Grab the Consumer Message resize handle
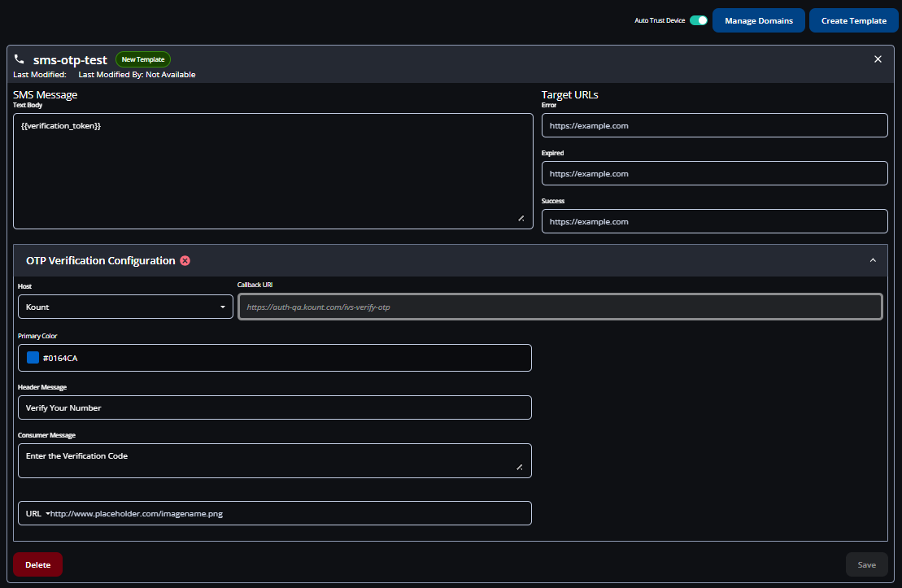 (520, 467)
